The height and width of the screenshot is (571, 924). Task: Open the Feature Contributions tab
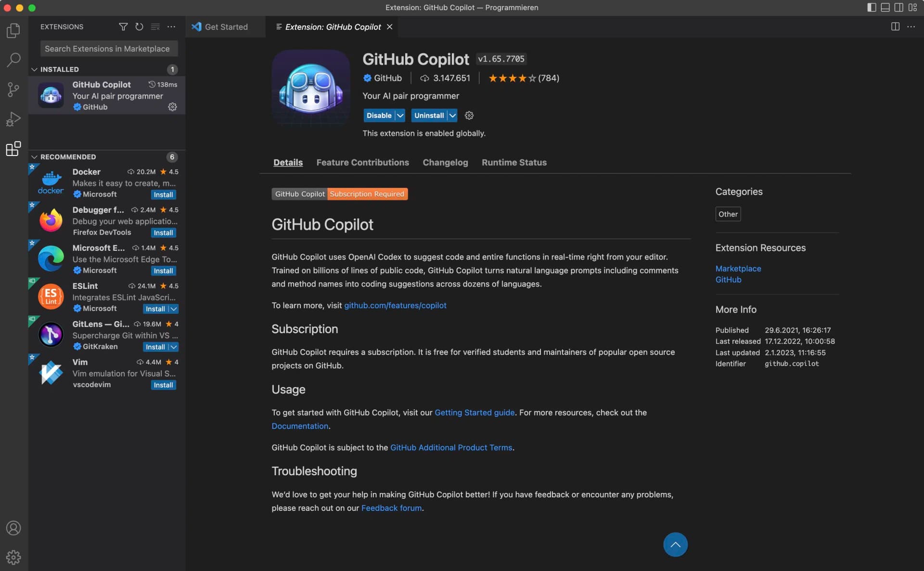(x=362, y=162)
